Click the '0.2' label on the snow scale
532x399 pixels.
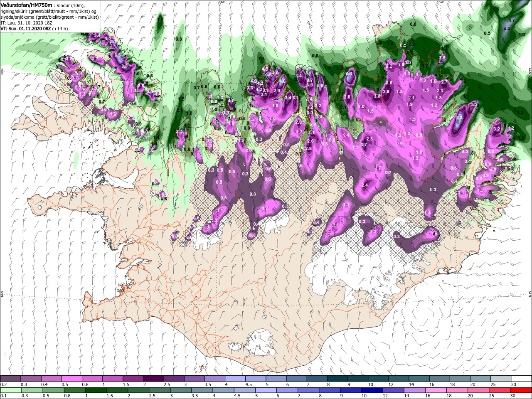tap(4, 384)
